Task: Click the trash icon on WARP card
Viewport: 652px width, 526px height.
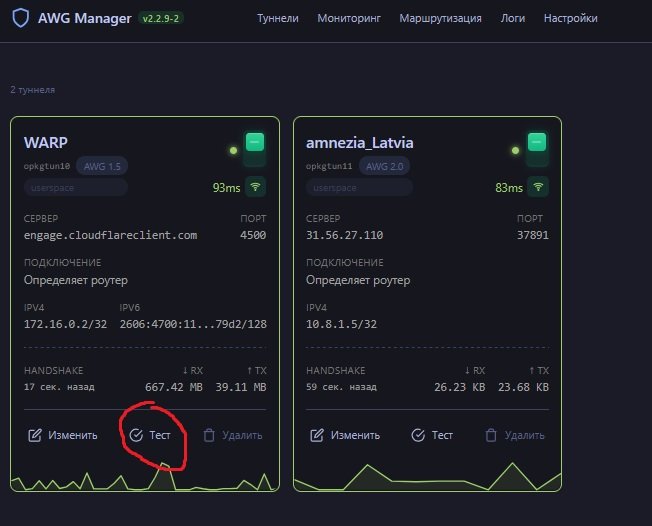Action: coord(209,435)
